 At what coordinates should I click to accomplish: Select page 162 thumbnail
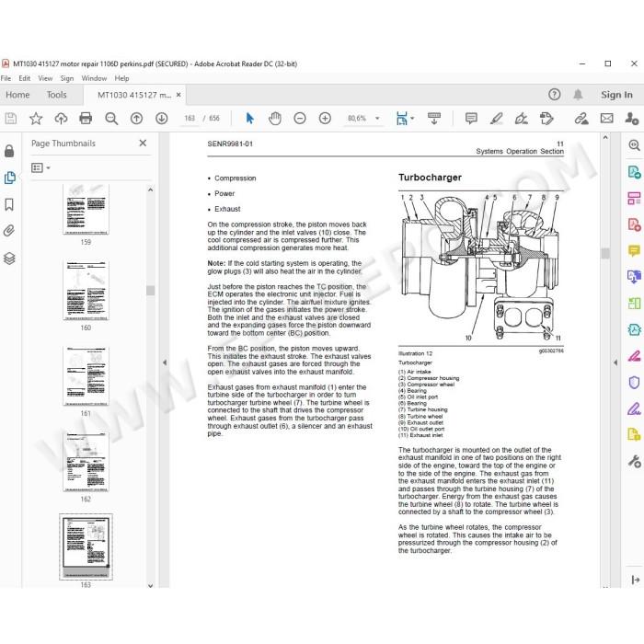point(86,462)
